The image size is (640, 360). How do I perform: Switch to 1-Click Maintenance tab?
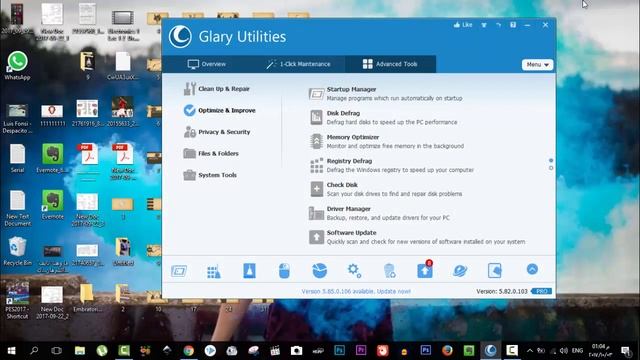coord(298,64)
